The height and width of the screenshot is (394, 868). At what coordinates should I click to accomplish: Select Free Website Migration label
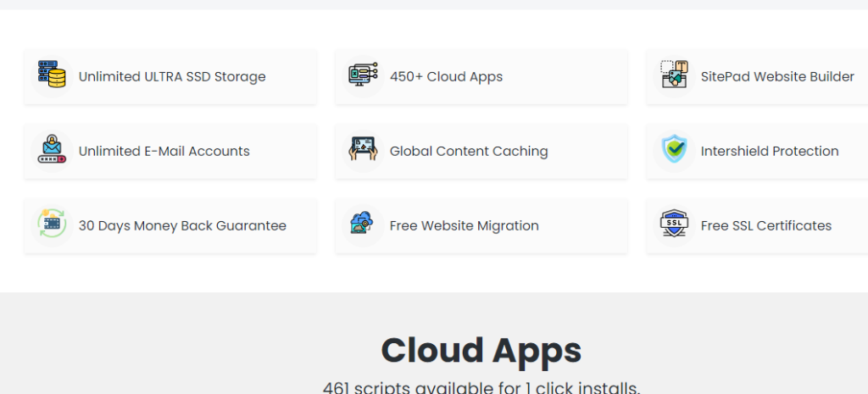(x=465, y=225)
